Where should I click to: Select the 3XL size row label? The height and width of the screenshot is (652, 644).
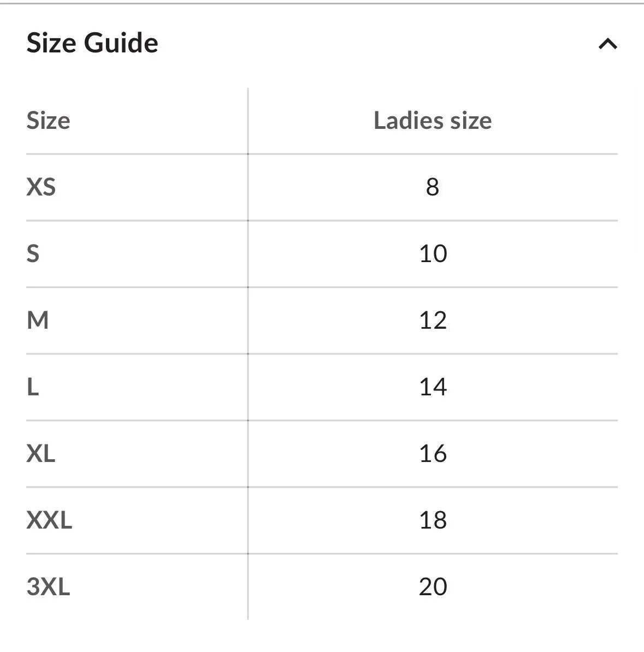48,587
